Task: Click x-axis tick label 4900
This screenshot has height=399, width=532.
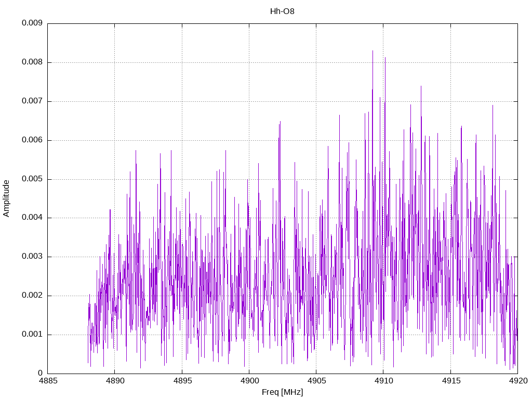Action: [x=249, y=381]
